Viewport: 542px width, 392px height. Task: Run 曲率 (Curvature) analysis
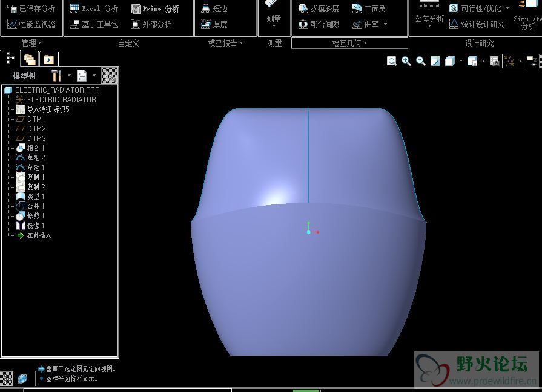tap(365, 24)
